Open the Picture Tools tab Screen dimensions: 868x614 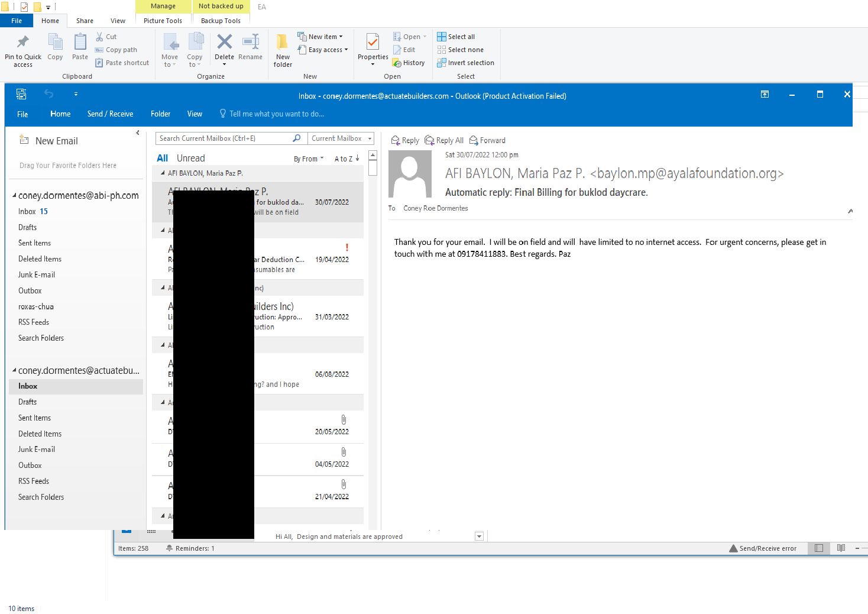point(163,21)
